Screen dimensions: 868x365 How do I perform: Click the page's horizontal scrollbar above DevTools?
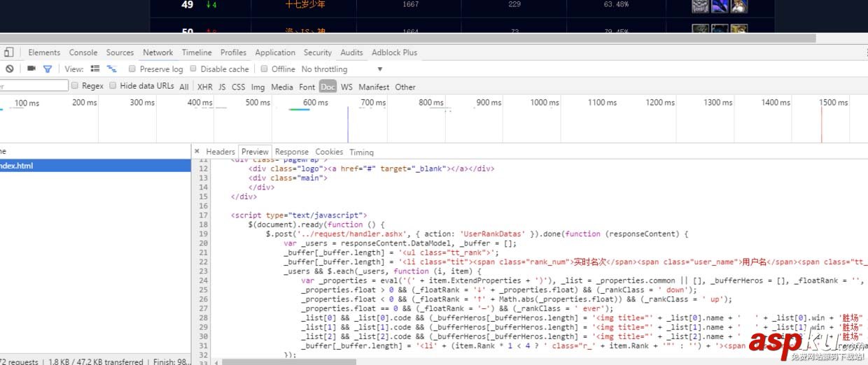coord(408,38)
